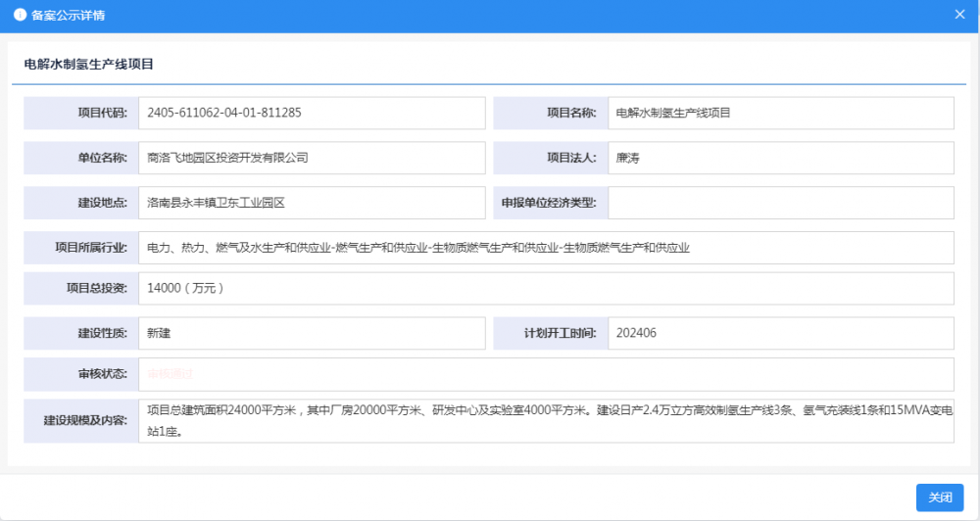Close the dialog using the top-right X
This screenshot has width=980, height=521.
tap(959, 15)
